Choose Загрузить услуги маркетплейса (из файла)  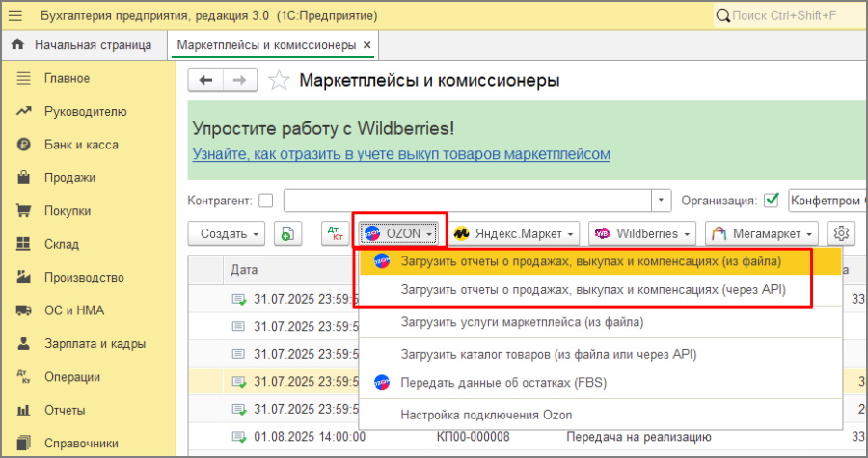pyautogui.click(x=601, y=322)
